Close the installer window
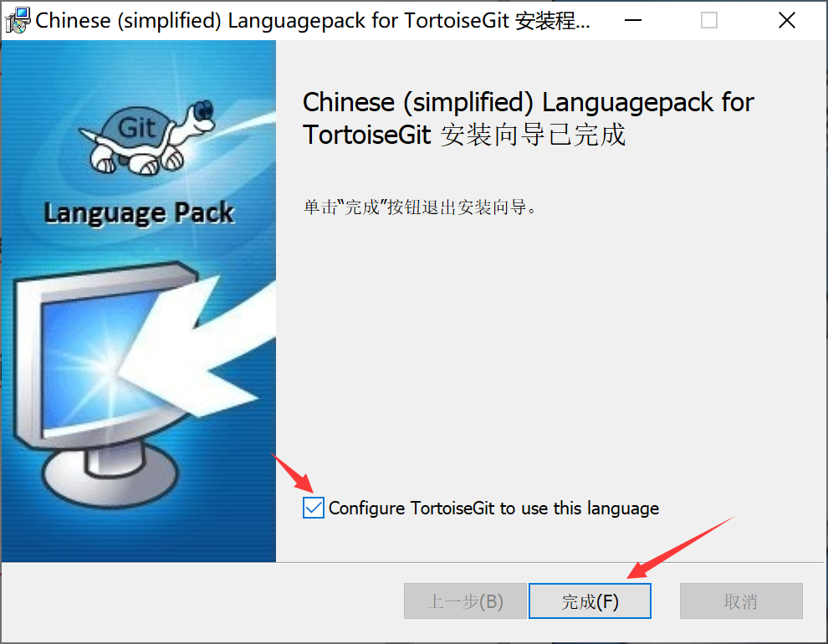The width and height of the screenshot is (828, 644). [x=786, y=20]
